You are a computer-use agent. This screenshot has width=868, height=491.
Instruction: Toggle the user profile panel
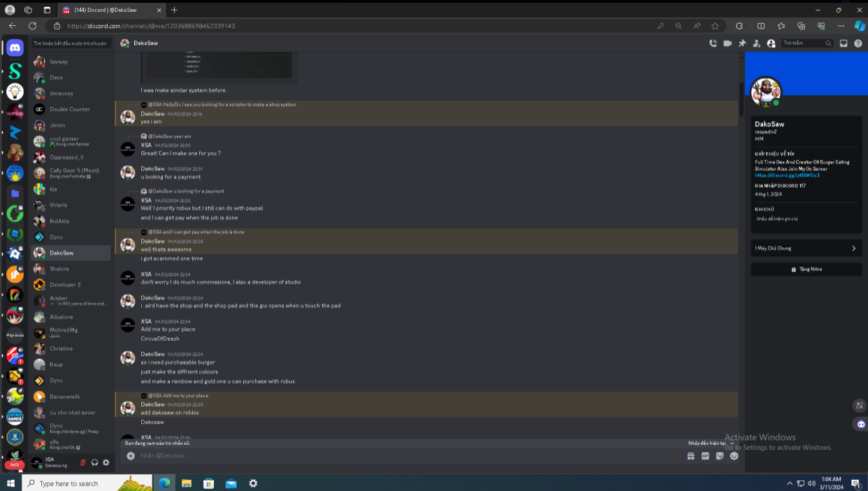coord(771,43)
